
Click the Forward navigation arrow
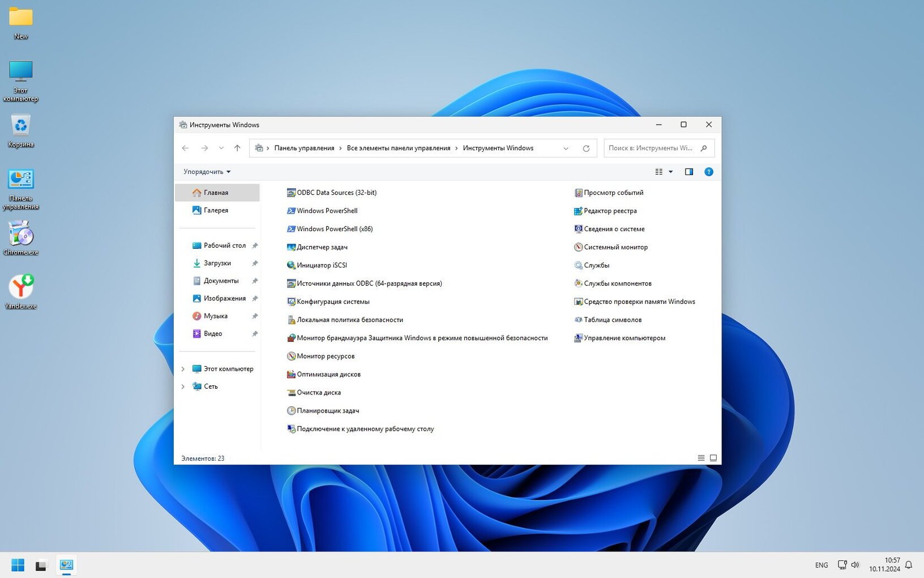tap(204, 148)
